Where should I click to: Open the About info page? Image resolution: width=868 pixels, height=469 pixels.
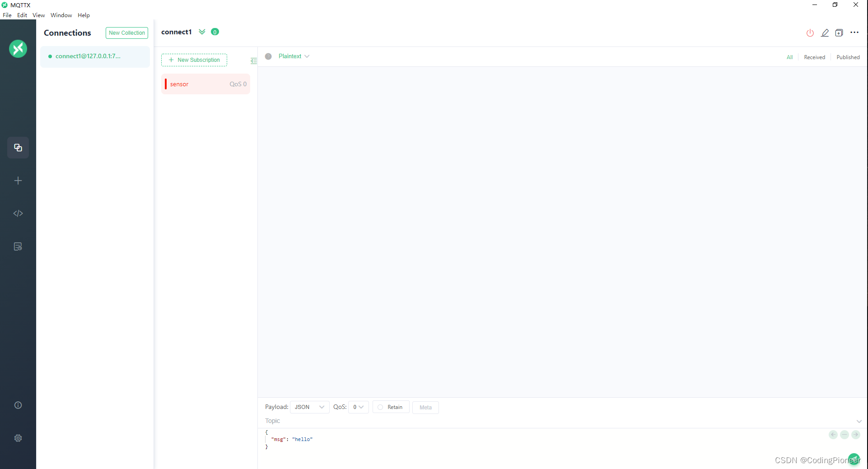[18, 405]
